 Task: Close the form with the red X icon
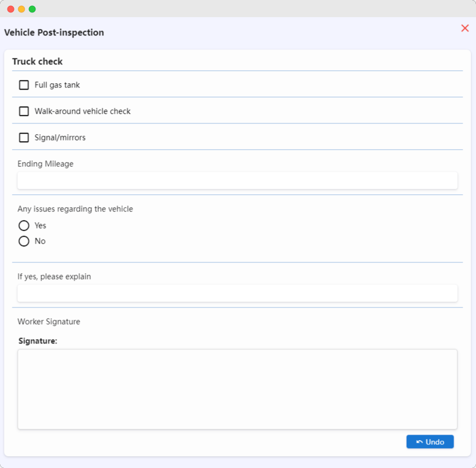465,28
